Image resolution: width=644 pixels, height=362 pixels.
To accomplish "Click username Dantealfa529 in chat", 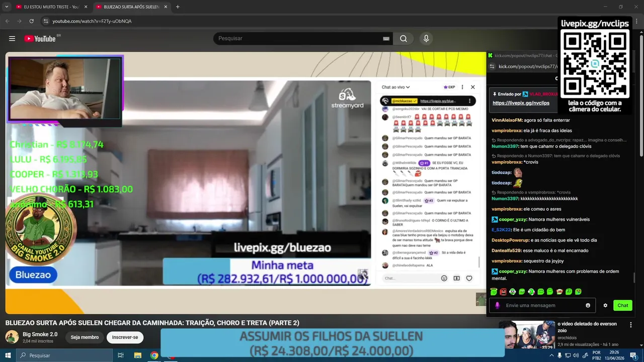I will tap(506, 250).
